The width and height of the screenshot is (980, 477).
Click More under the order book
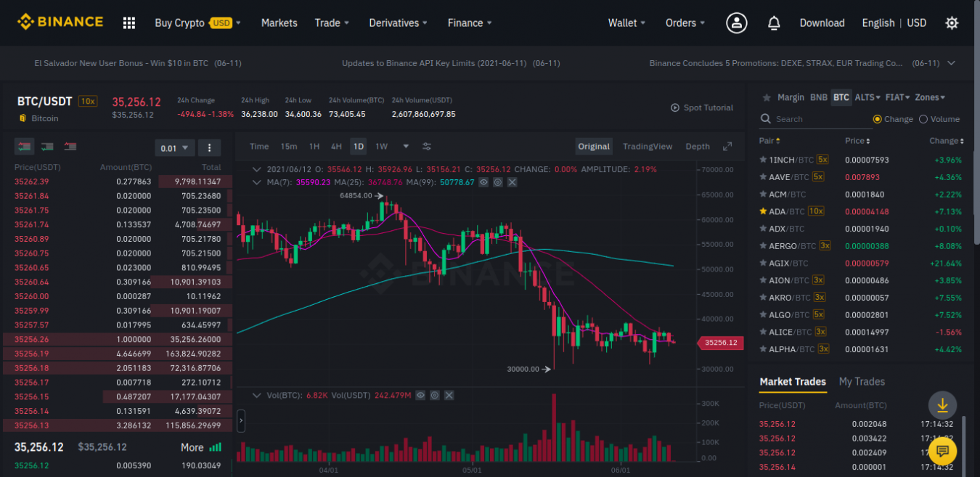pyautogui.click(x=192, y=447)
